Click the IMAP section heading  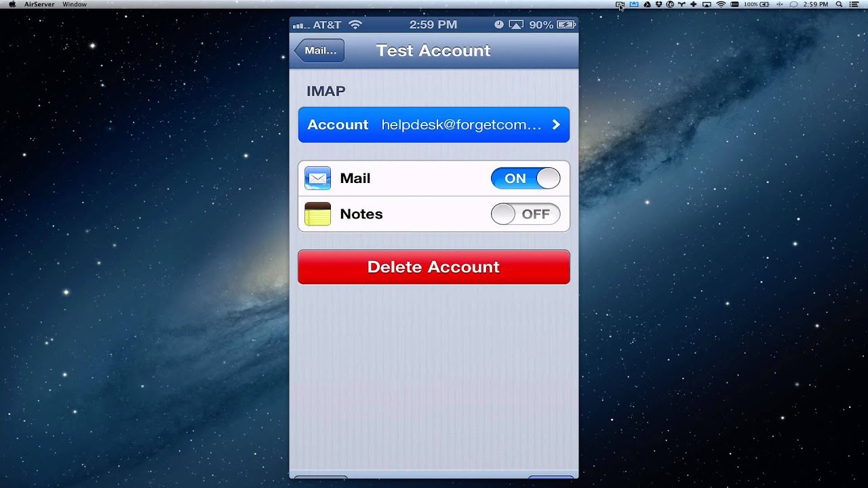click(x=326, y=91)
